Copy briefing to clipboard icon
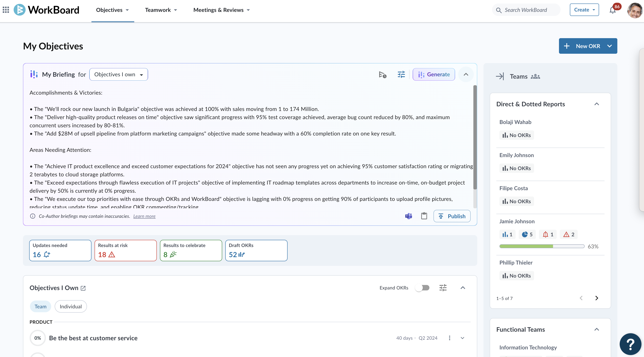Screen dimensions: 644x357 [x=424, y=216]
